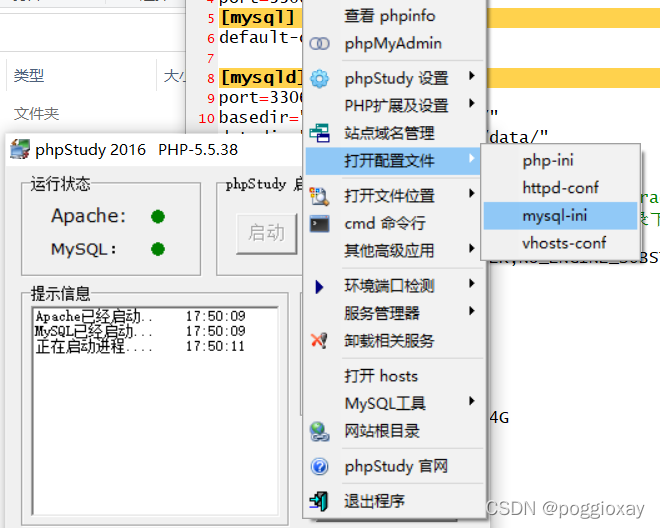Click the cmd command line terminal icon

[x=319, y=224]
